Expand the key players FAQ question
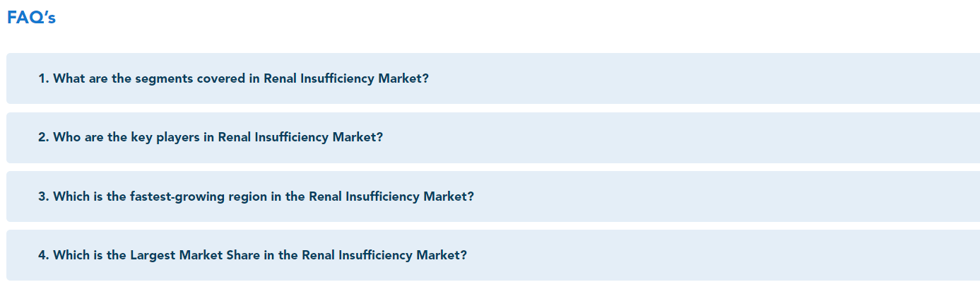Screen dimensions: 980x282 [493, 137]
